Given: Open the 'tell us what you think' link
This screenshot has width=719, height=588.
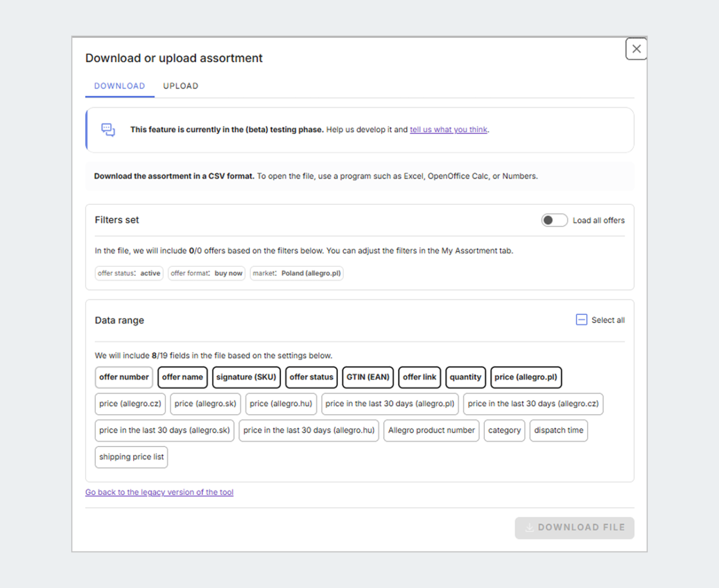Looking at the screenshot, I should point(449,129).
